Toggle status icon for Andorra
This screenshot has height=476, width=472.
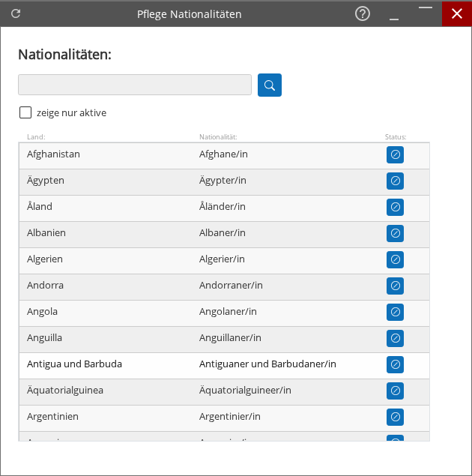tap(395, 286)
